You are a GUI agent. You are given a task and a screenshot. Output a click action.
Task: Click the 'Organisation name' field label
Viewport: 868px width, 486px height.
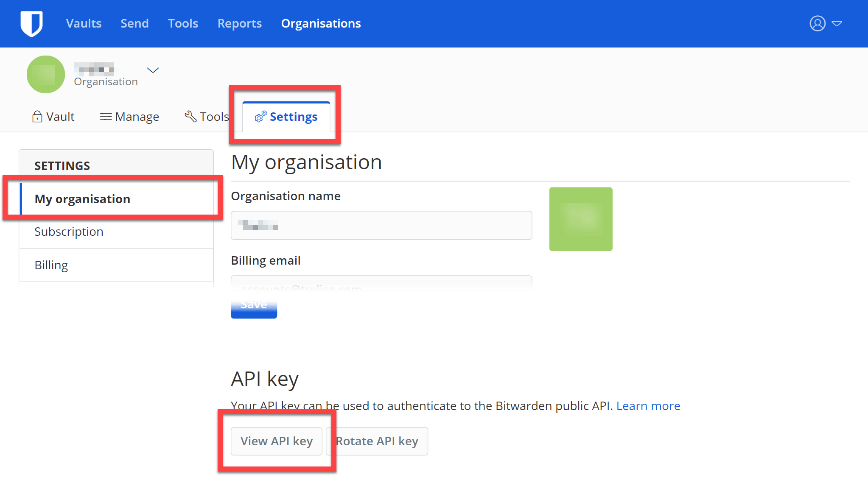coord(286,196)
